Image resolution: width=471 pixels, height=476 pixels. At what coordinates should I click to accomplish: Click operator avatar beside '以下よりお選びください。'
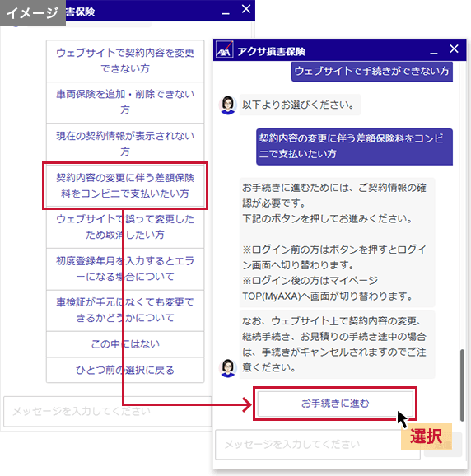coord(228,105)
